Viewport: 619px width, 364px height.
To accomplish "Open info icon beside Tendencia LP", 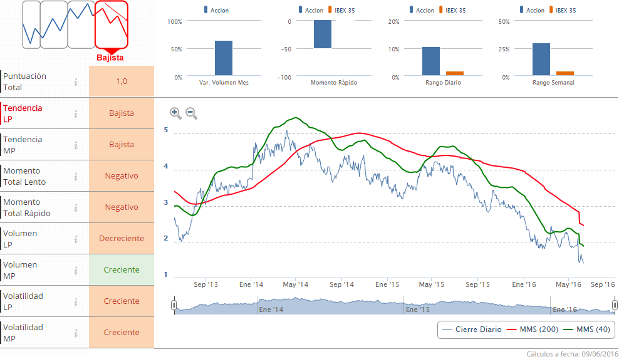I will coord(76,113).
